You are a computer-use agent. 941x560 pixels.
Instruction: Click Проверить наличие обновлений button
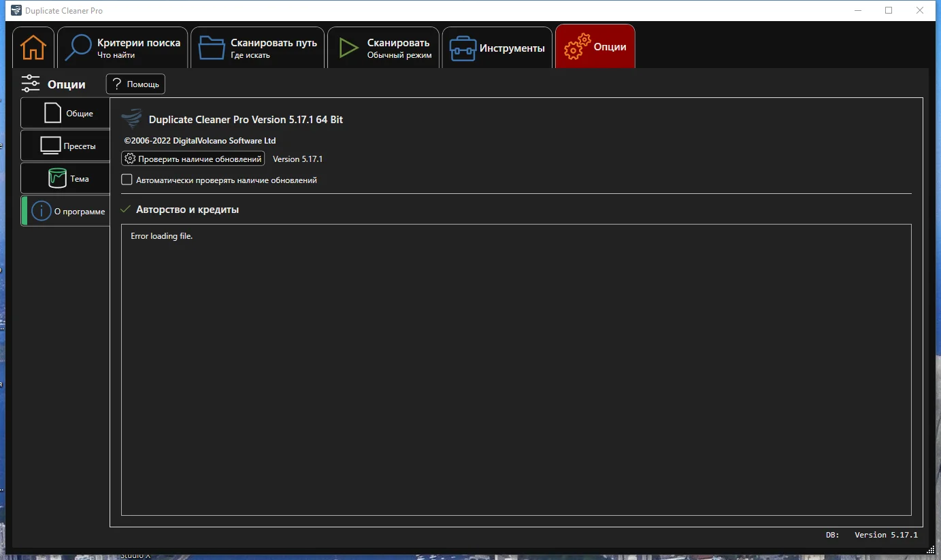tap(193, 159)
